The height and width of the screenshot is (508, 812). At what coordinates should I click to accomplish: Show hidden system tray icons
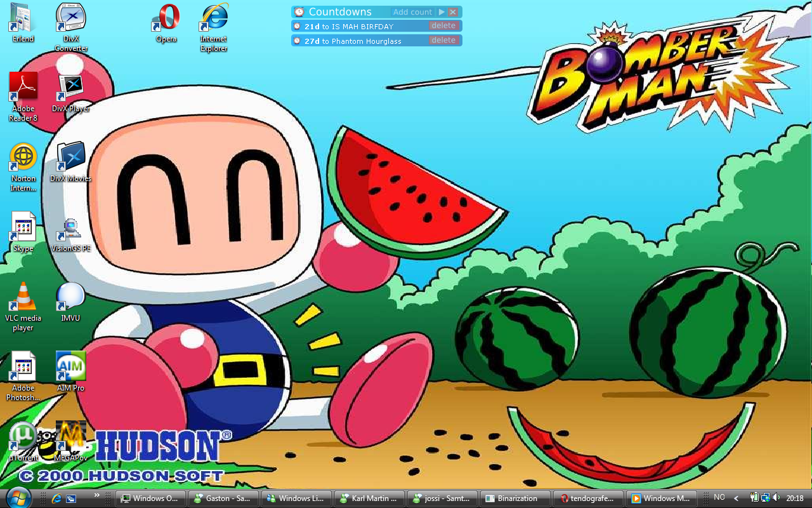pos(736,498)
